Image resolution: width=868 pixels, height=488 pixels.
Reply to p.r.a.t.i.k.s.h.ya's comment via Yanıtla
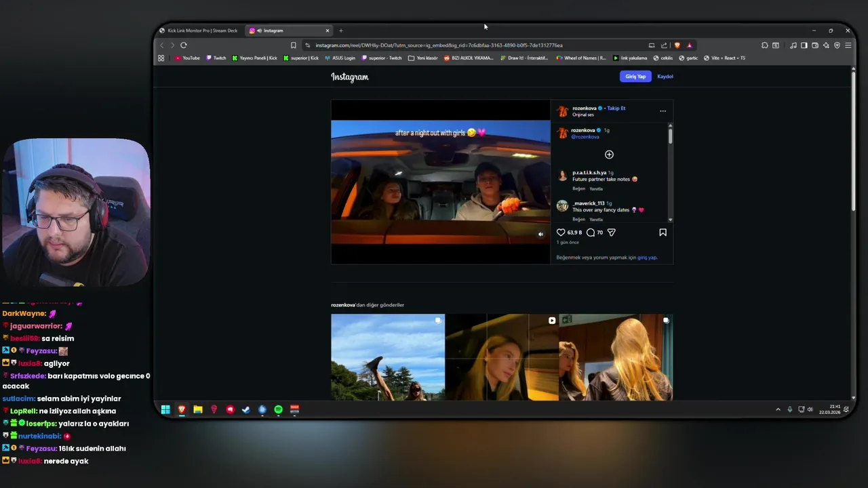pyautogui.click(x=596, y=188)
